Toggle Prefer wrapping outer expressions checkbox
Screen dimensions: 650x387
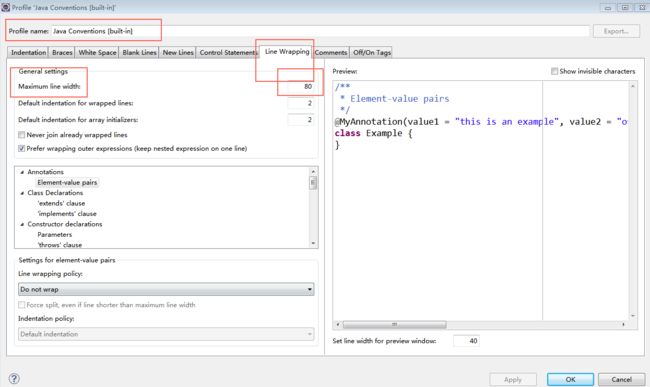(x=22, y=148)
